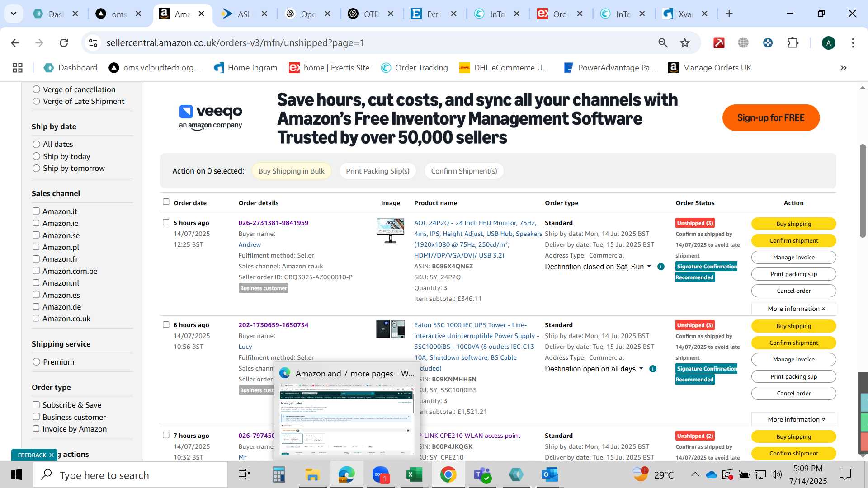Screen dimensions: 868x488
Task: Open Manage Orders UK bookmark
Action: 710,68
